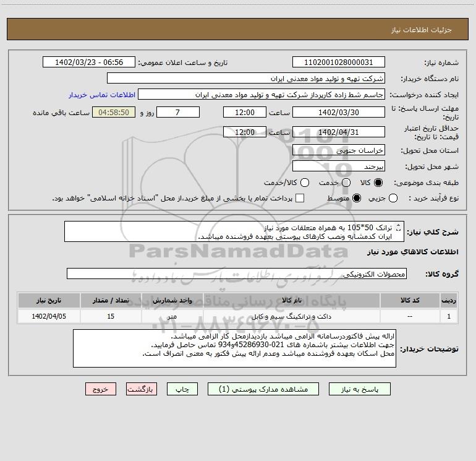Click the city field بیرجند
This screenshot has width=476, height=461.
[339, 166]
